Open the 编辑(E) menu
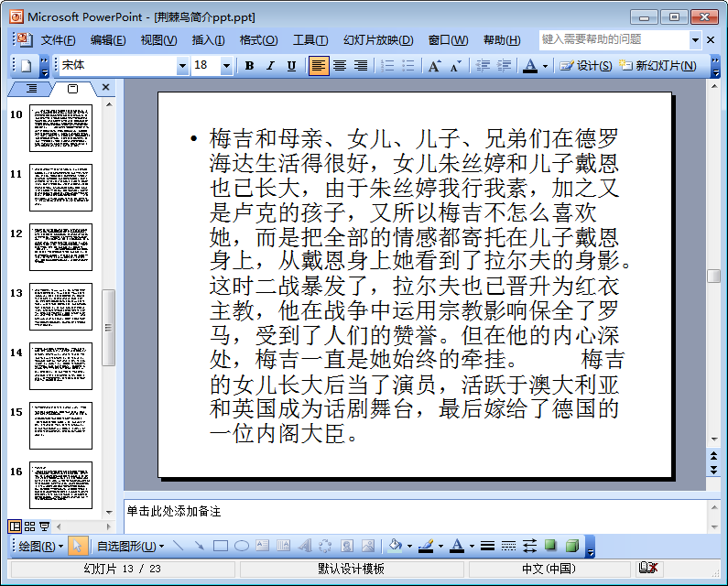 tap(108, 40)
